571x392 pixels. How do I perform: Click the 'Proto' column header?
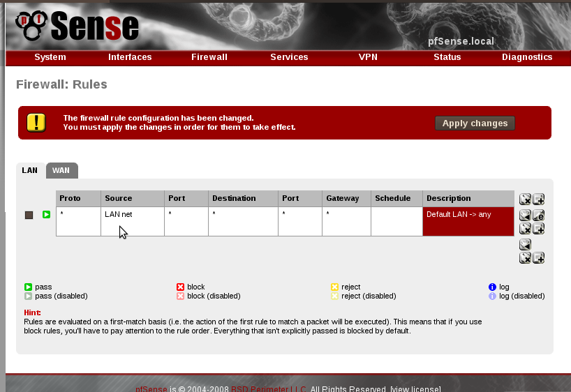tap(78, 198)
